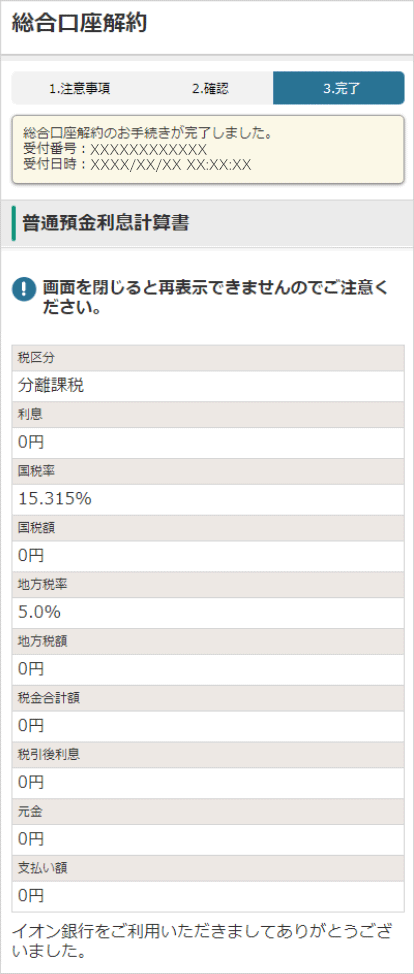414x974 pixels.
Task: Click the blue exclamation warning icon
Action: tap(24, 289)
